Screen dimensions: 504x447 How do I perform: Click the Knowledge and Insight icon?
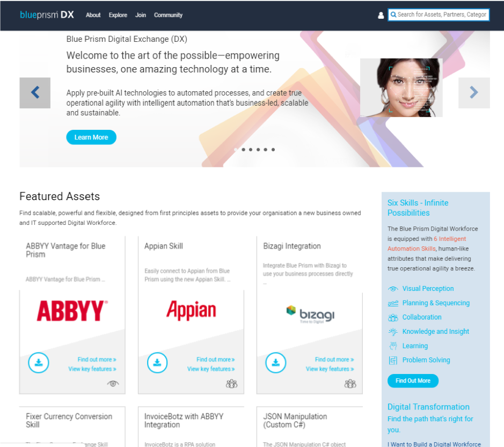[x=393, y=332]
